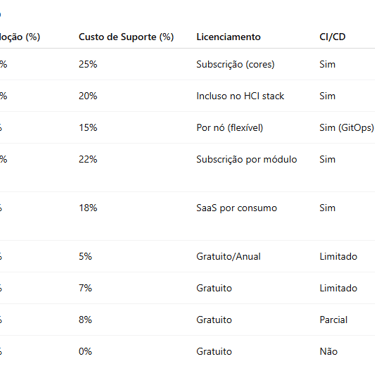Screen dimensions: 375x366
Task: Select the 25% support cost cell
Action: click(x=88, y=64)
